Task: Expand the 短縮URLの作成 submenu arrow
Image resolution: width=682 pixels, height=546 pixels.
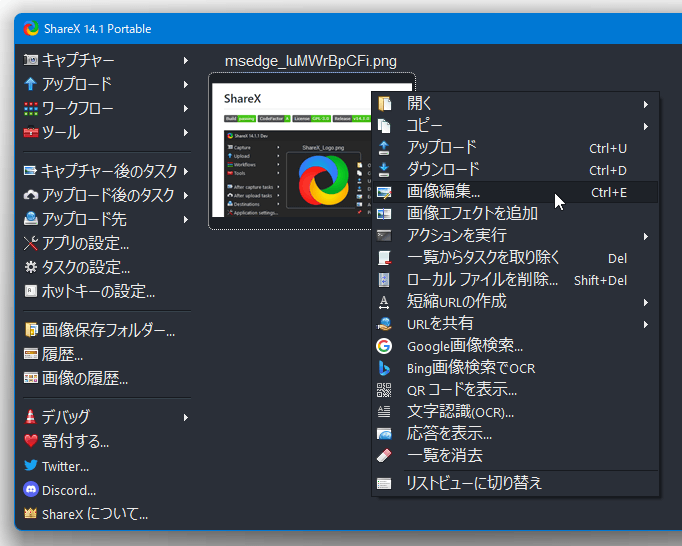Action: pos(646,302)
